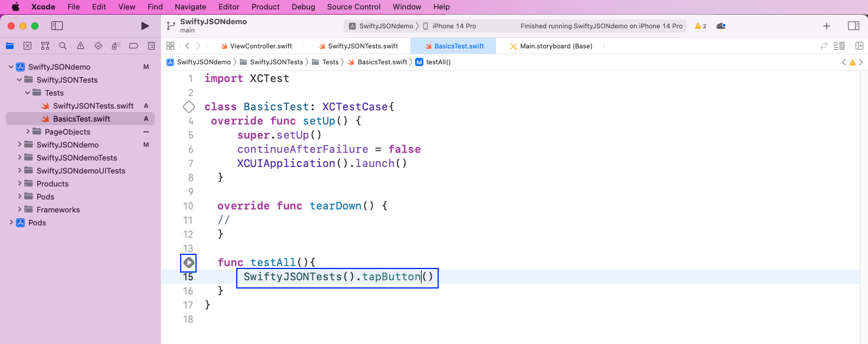Open the Test navigator diamond icon

(x=98, y=45)
